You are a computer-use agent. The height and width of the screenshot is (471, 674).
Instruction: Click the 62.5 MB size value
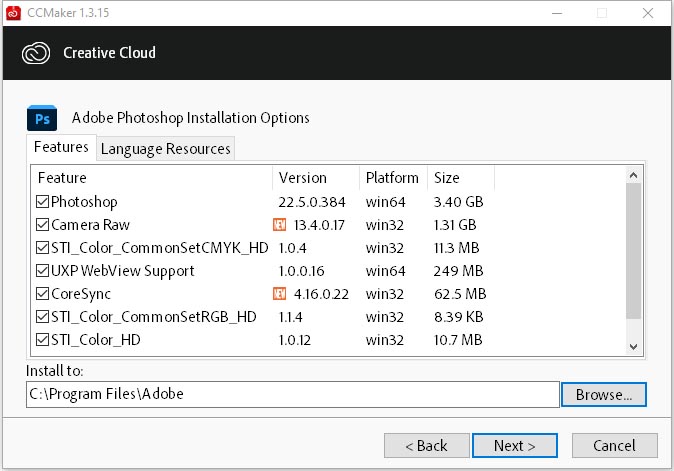pos(460,294)
